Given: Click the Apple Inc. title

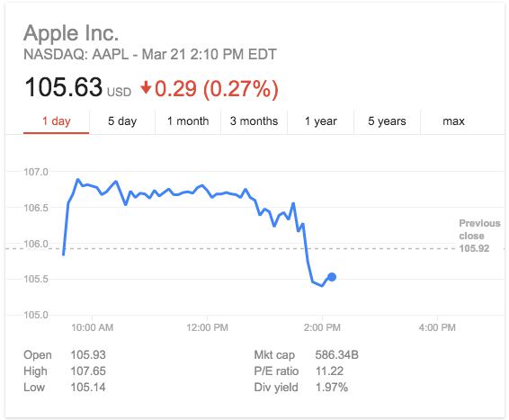Looking at the screenshot, I should [71, 33].
